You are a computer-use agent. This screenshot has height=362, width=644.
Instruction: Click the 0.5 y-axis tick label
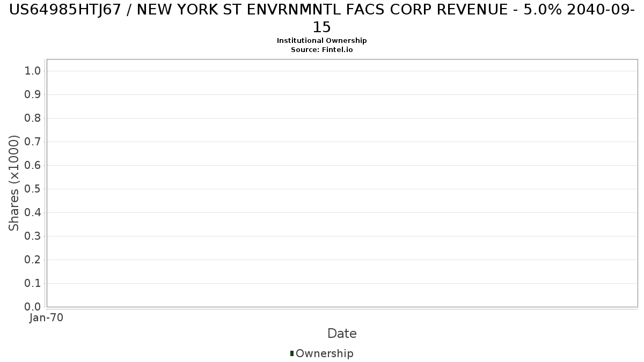[x=33, y=189]
